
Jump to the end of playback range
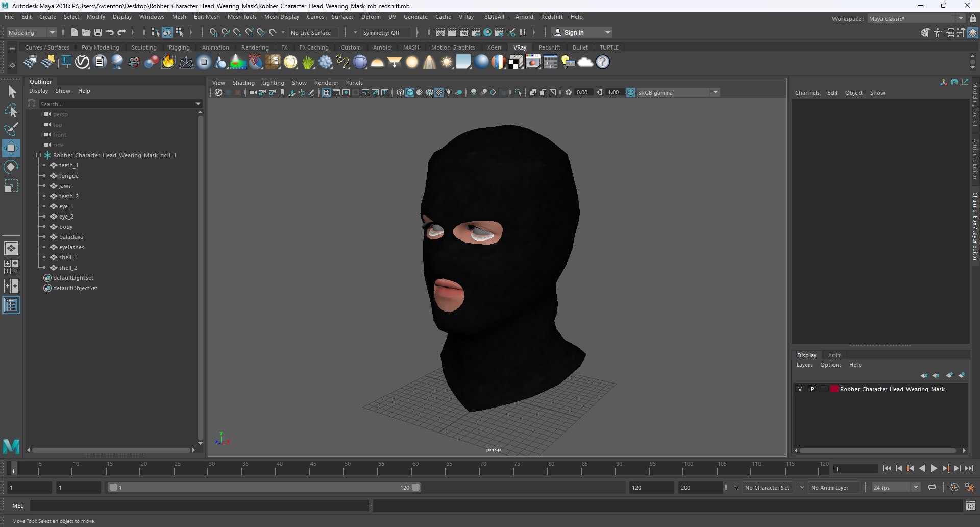[x=969, y=468]
